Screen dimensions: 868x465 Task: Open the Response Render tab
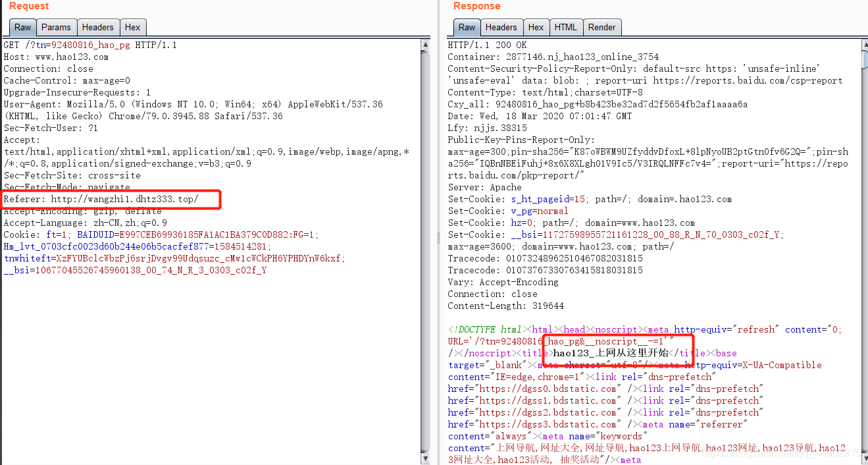(601, 27)
